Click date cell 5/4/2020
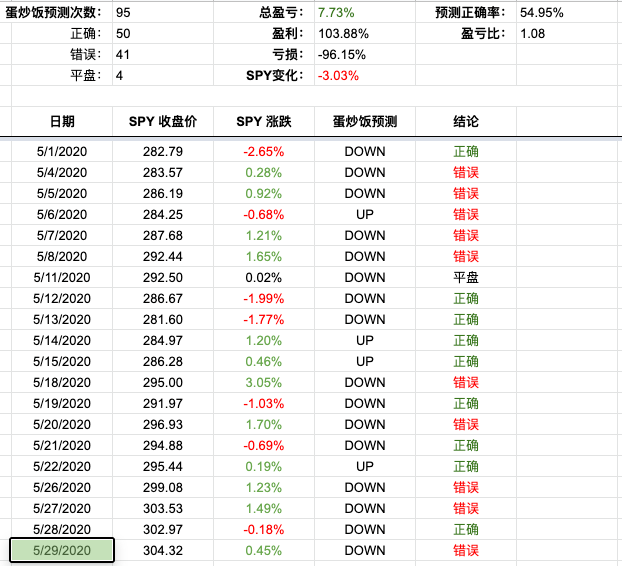Image resolution: width=622 pixels, height=566 pixels. (x=62, y=173)
